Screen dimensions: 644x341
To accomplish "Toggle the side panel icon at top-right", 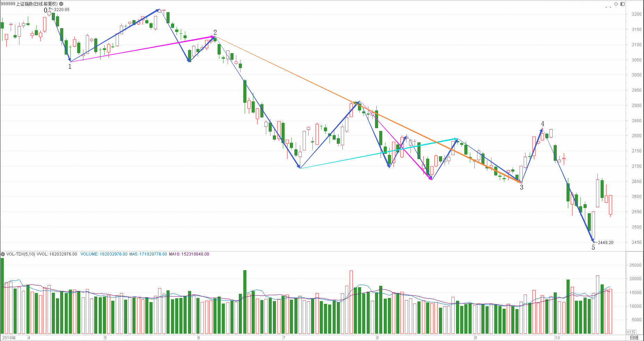I will 622,4.
